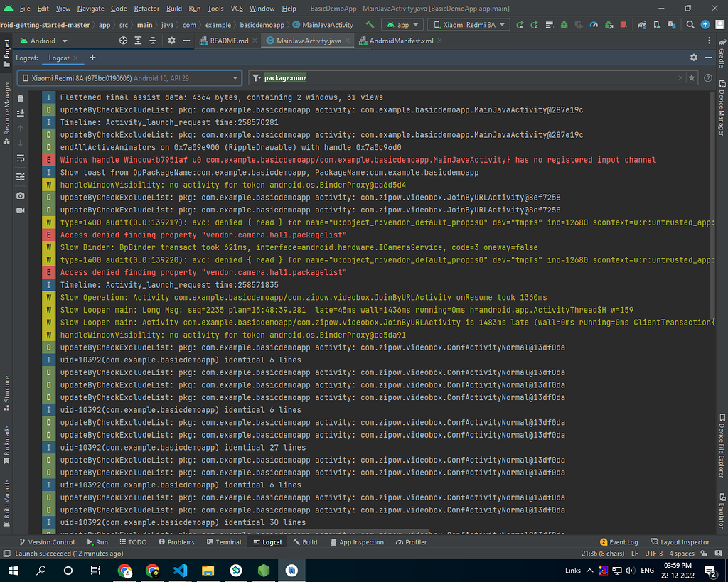728x582 pixels.
Task: Open the 'app' run configuration dropdown
Action: coord(402,23)
